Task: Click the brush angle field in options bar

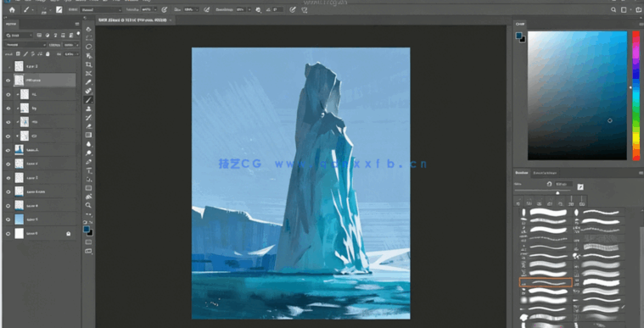Action: pyautogui.click(x=278, y=10)
